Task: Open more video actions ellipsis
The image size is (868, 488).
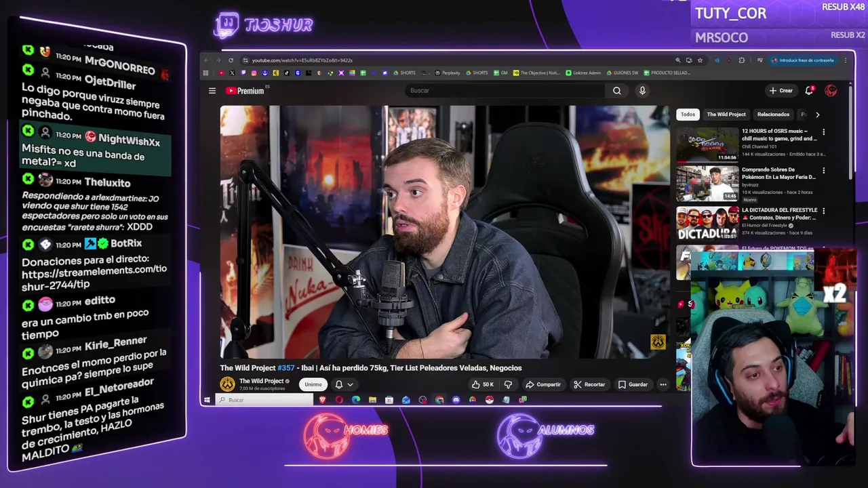Action: click(x=663, y=385)
